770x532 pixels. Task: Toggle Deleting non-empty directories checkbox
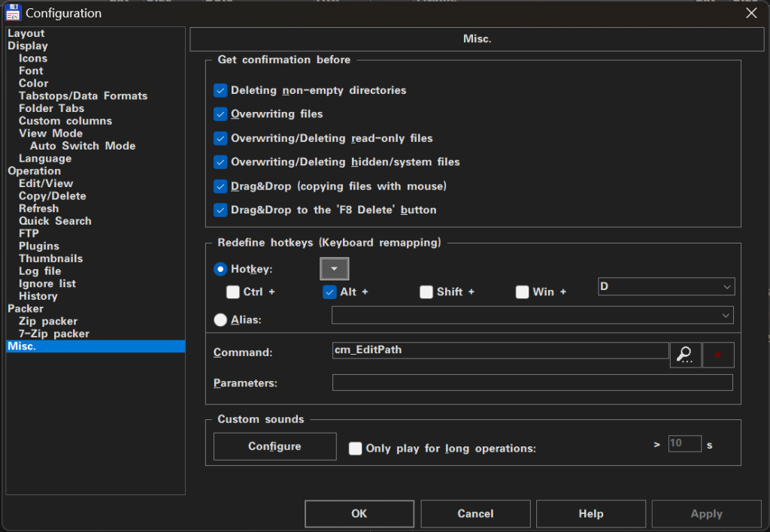[x=220, y=90]
